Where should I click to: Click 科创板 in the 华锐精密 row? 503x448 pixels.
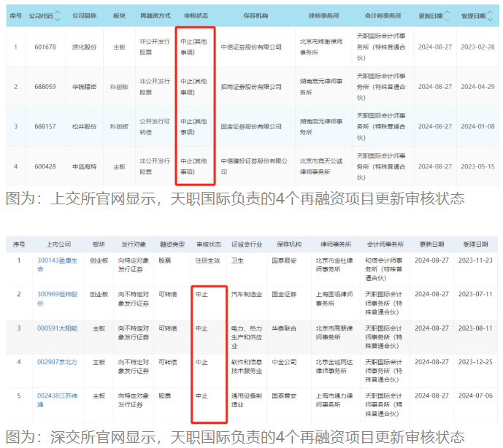click(119, 87)
